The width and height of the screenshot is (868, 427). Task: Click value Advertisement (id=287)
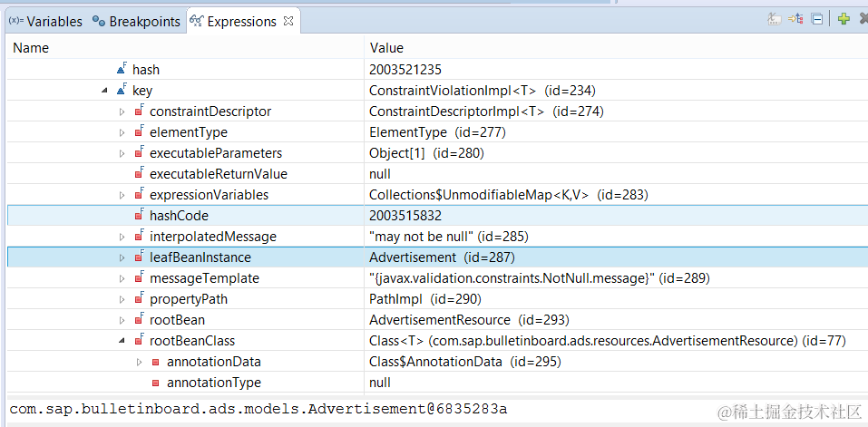443,257
